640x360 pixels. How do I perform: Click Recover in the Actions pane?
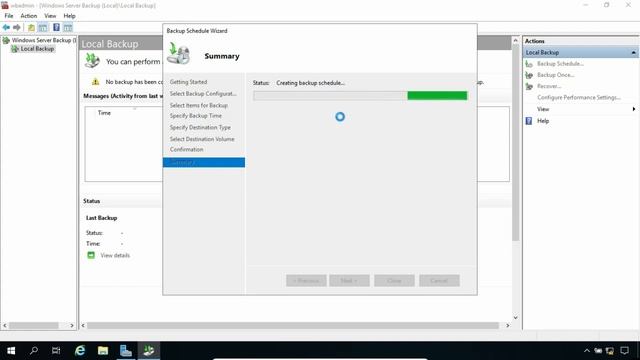(549, 86)
